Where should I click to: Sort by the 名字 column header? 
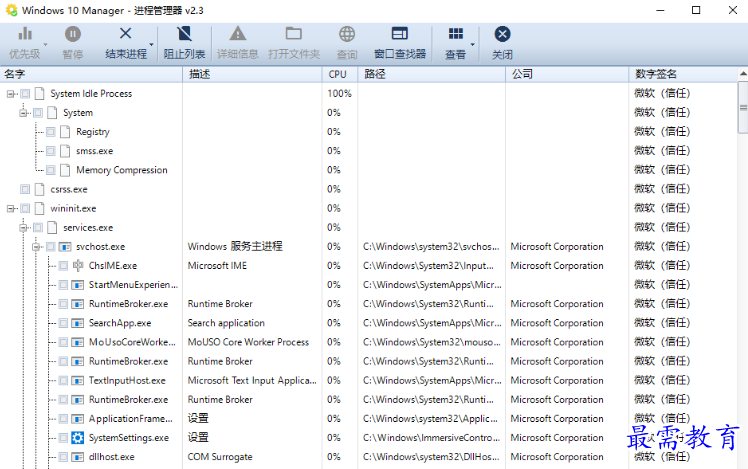point(91,74)
